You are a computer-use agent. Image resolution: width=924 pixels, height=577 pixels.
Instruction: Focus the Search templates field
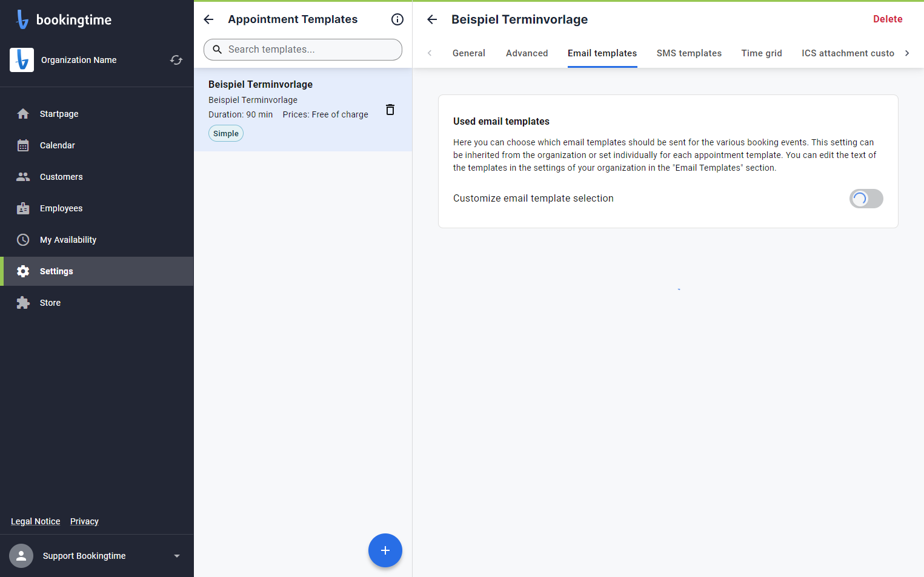pos(303,50)
